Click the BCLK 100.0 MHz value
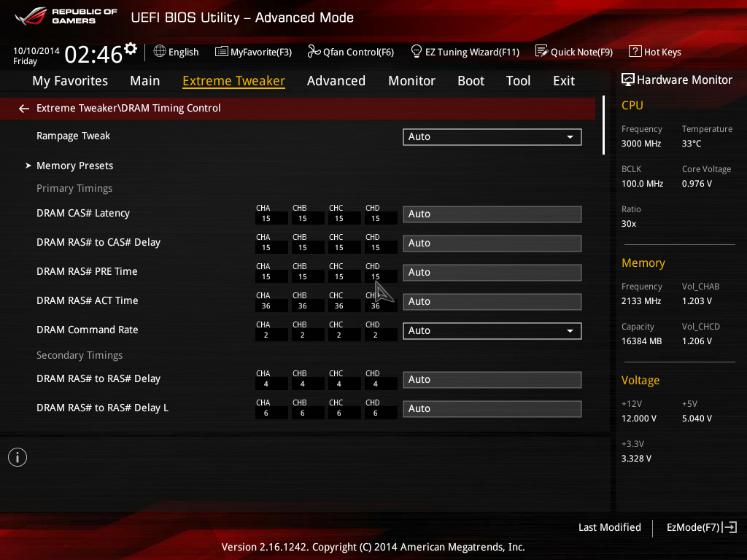 (x=642, y=184)
